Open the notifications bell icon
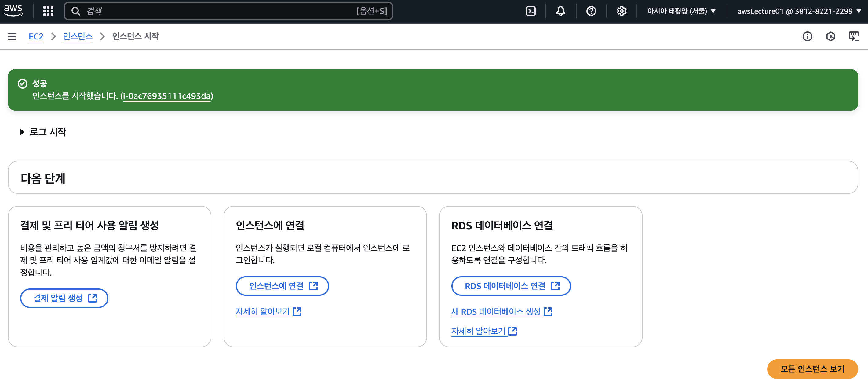This screenshot has width=868, height=385. point(561,11)
